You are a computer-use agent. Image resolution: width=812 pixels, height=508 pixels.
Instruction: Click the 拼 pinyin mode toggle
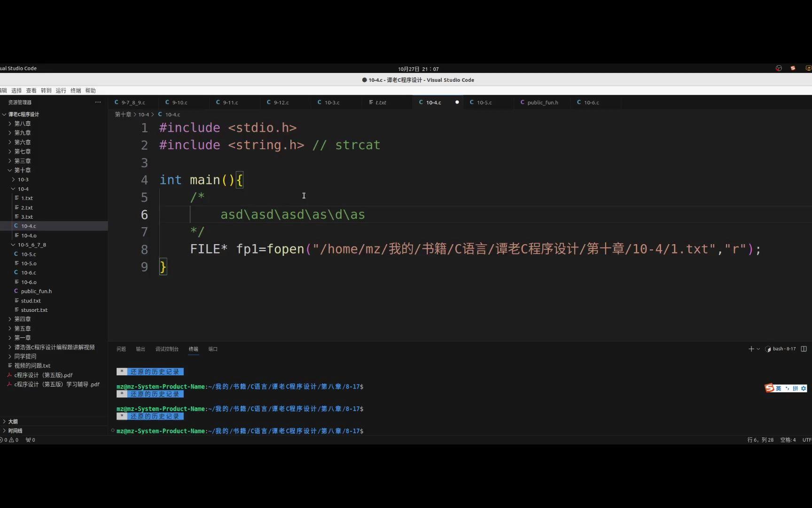[x=796, y=389]
